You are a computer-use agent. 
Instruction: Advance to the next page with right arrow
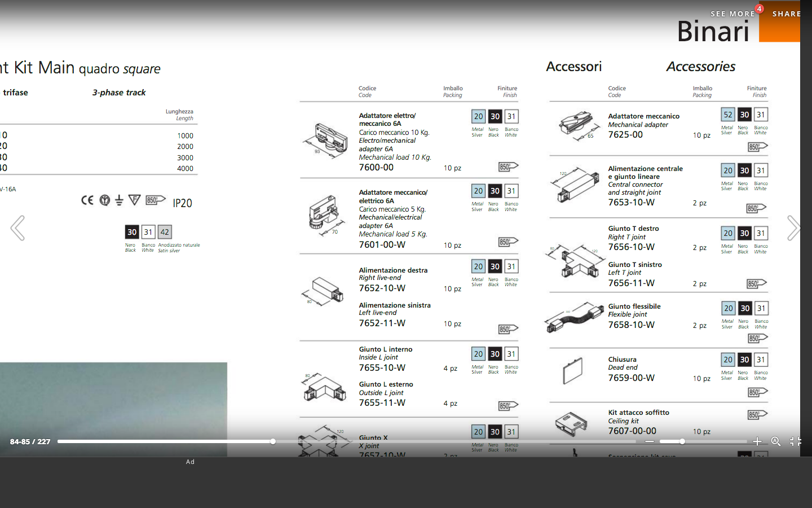(793, 228)
